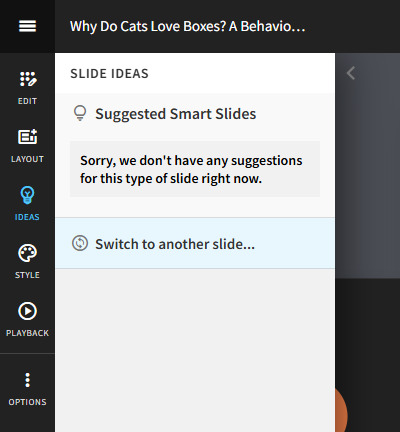Collapse the panel using left chevron
Viewport: 400px width, 432px height.
(x=351, y=73)
